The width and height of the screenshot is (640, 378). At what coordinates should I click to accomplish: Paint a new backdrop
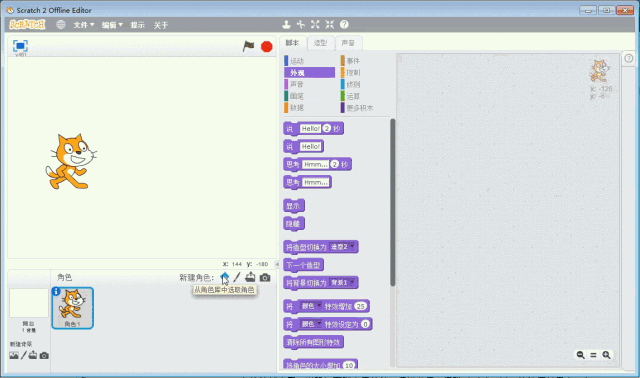[24, 356]
